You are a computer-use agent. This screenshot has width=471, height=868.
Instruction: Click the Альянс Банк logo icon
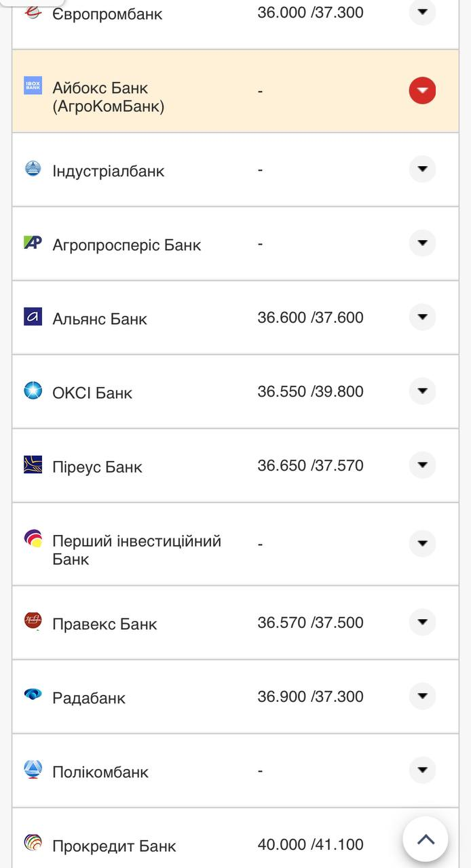click(x=33, y=317)
